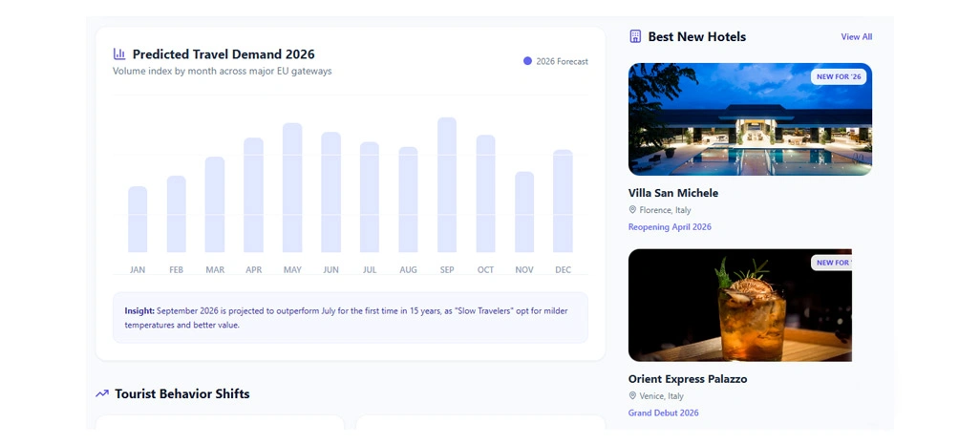
Task: Select the Orient Express Palazzo cocktail photo
Action: pyautogui.click(x=739, y=306)
